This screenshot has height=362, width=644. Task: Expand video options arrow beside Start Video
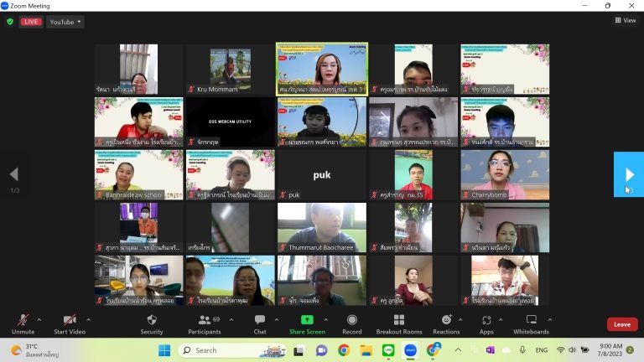pyautogui.click(x=88, y=319)
